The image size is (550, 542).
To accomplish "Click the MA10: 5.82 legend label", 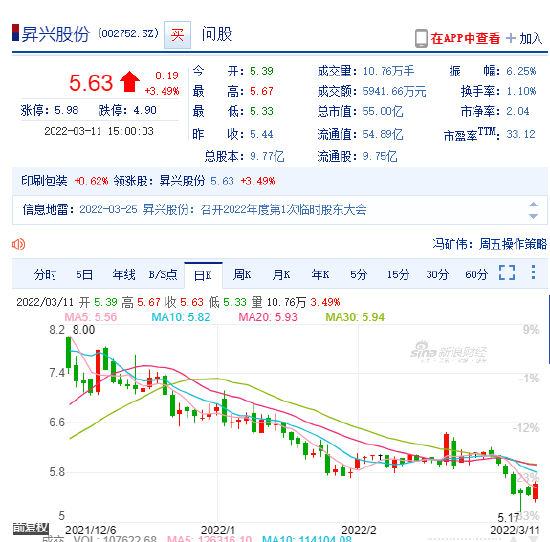I will pyautogui.click(x=181, y=317).
